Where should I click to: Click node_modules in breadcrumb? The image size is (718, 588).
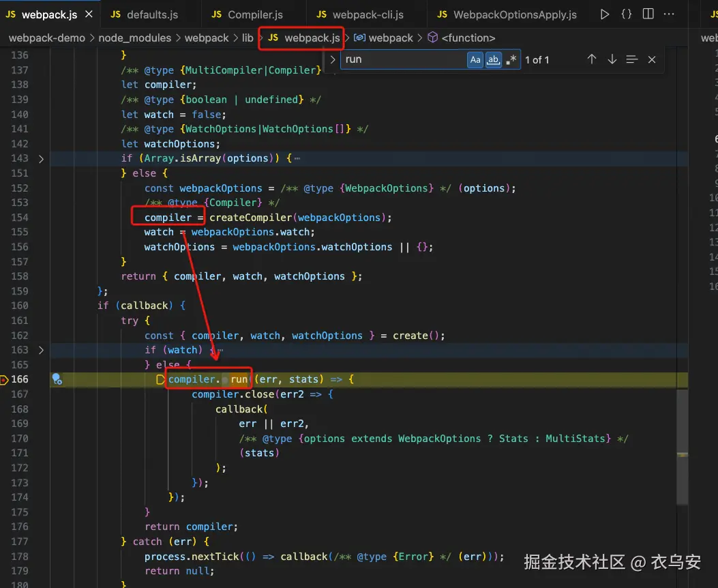tap(134, 38)
